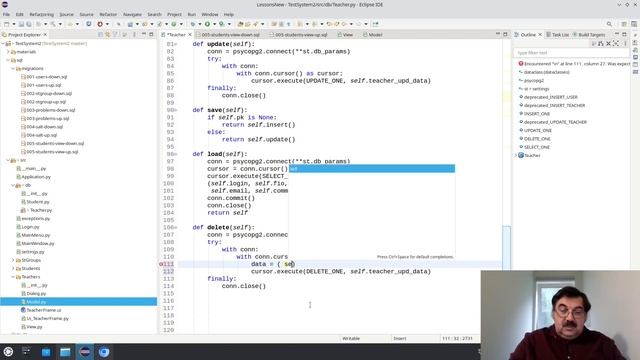The height and width of the screenshot is (360, 640).
Task: Close the Outline tab
Action: coord(540,35)
